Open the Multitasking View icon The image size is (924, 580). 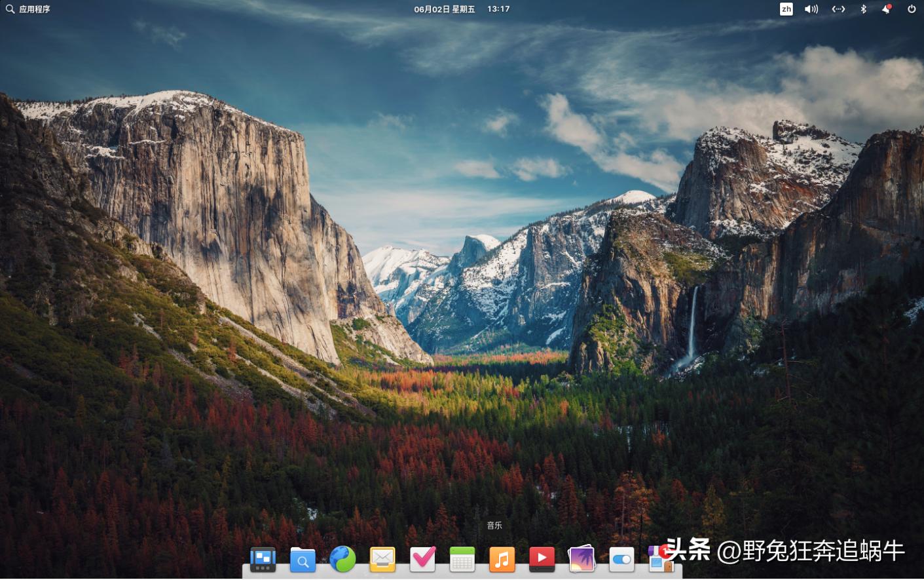pyautogui.click(x=262, y=559)
